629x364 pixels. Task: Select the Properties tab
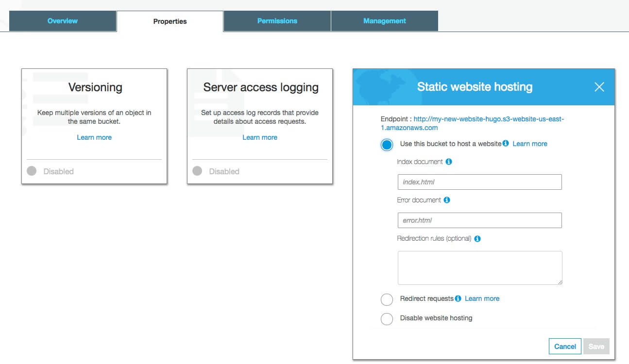tap(170, 21)
